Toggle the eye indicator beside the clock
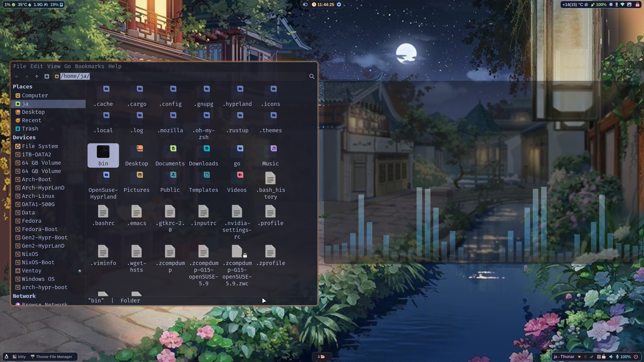This screenshot has height=362, width=644. 305,5
